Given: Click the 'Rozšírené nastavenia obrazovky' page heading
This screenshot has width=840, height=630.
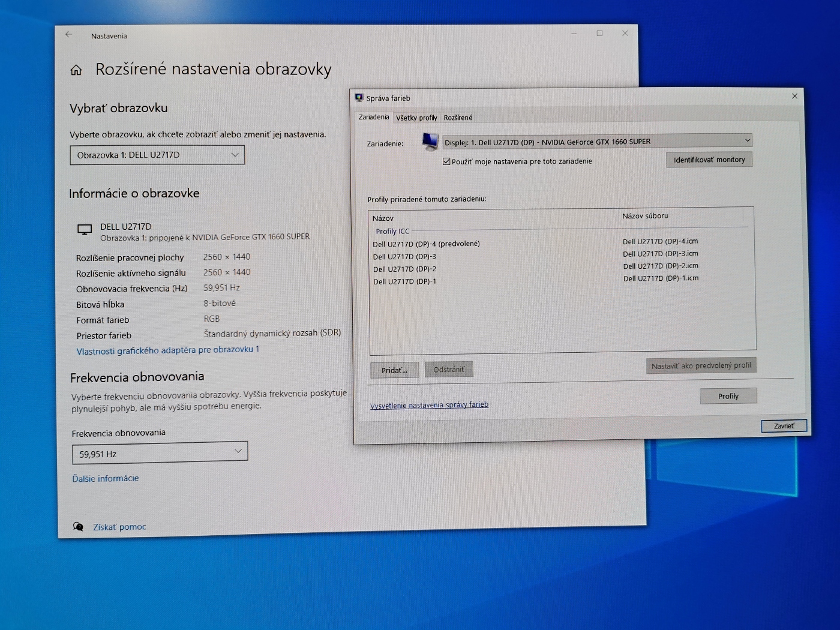Looking at the screenshot, I should 214,70.
